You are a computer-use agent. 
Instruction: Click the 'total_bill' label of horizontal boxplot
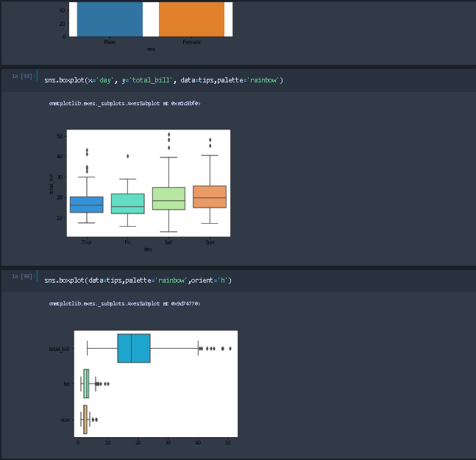tap(59, 349)
